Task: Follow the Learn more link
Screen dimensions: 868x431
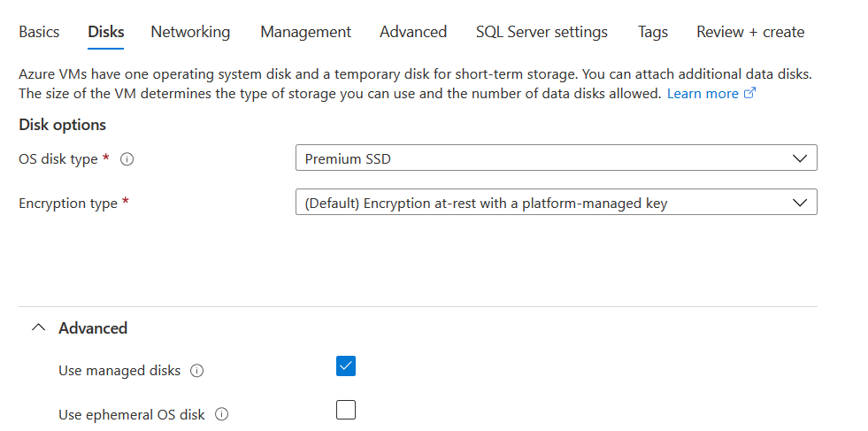Action: [x=703, y=93]
